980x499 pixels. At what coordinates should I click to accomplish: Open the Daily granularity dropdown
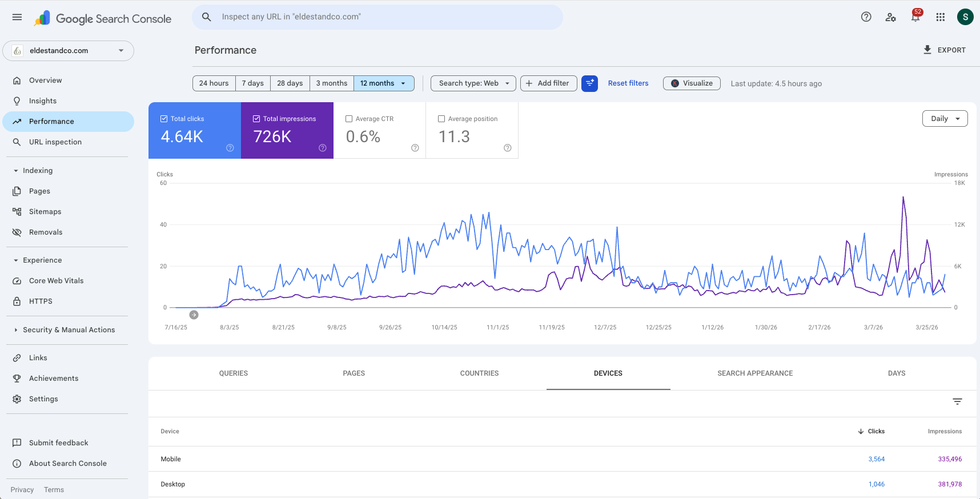(945, 119)
